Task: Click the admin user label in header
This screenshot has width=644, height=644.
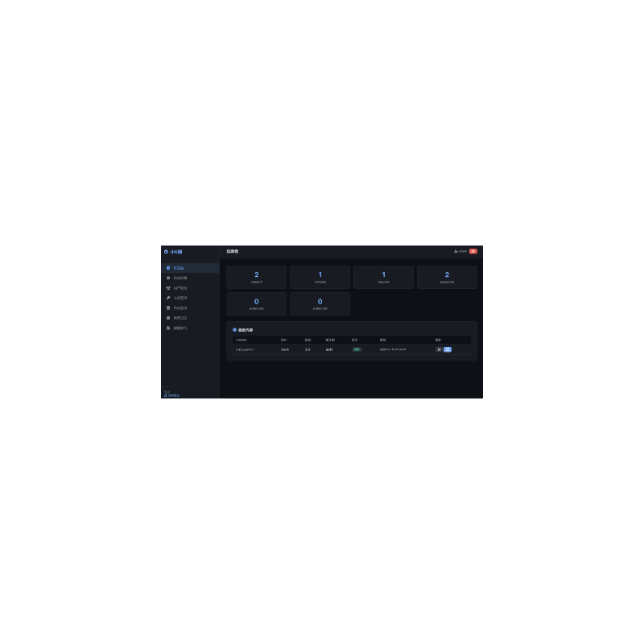Action: point(460,251)
